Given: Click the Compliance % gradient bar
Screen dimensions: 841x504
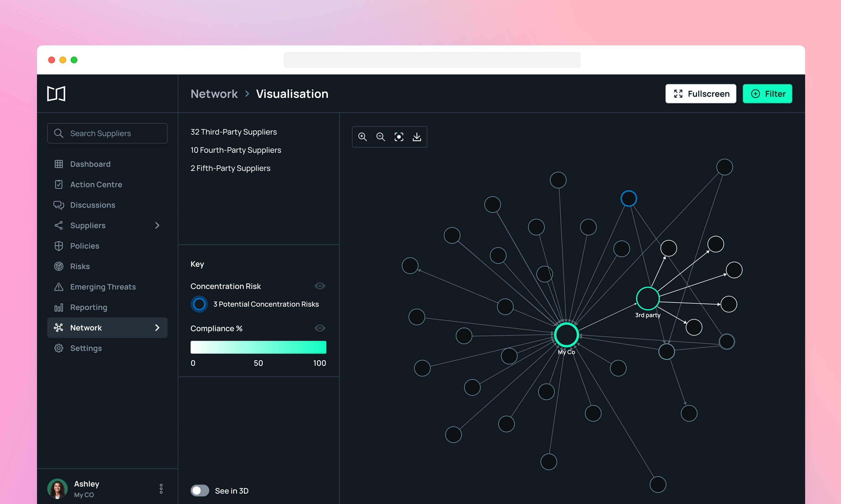Looking at the screenshot, I should [258, 347].
